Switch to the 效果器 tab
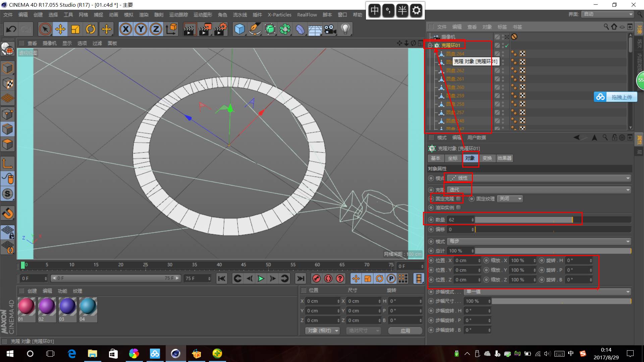 coord(504,158)
